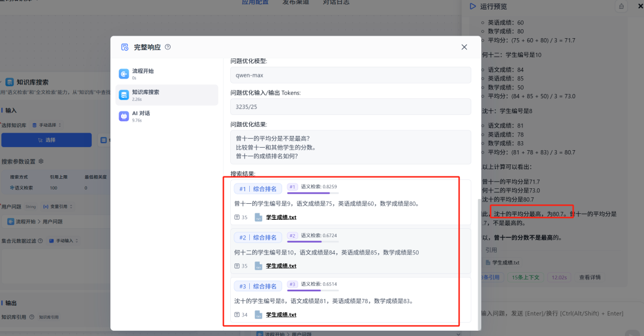This screenshot has height=336, width=644.
Task: Click the purple #2 语义检索 rank tag
Action: click(x=292, y=235)
